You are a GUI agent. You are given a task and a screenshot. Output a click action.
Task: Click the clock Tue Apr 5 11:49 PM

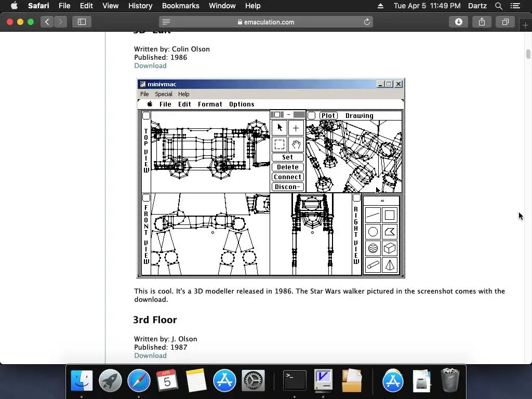(x=427, y=6)
